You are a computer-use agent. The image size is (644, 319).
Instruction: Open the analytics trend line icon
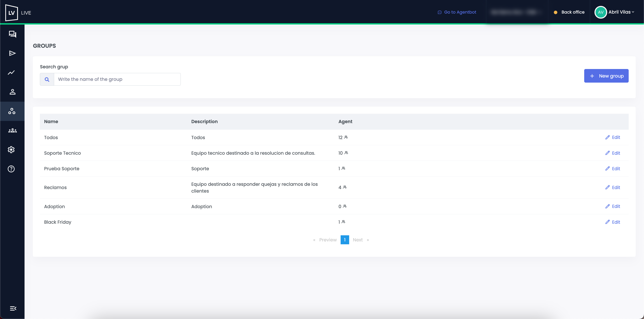click(x=11, y=73)
